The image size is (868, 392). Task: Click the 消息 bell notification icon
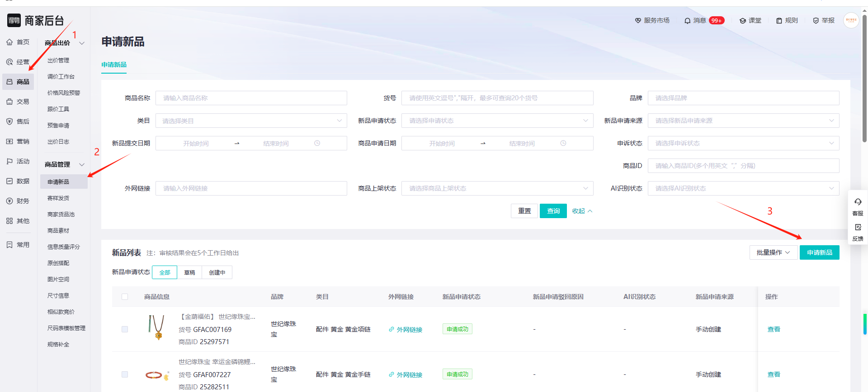[x=687, y=21]
